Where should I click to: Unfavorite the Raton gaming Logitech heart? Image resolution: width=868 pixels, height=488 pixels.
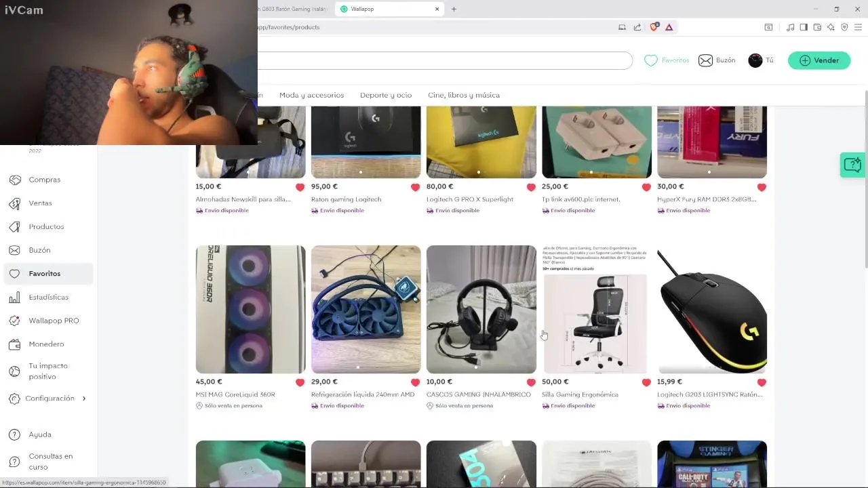point(415,187)
